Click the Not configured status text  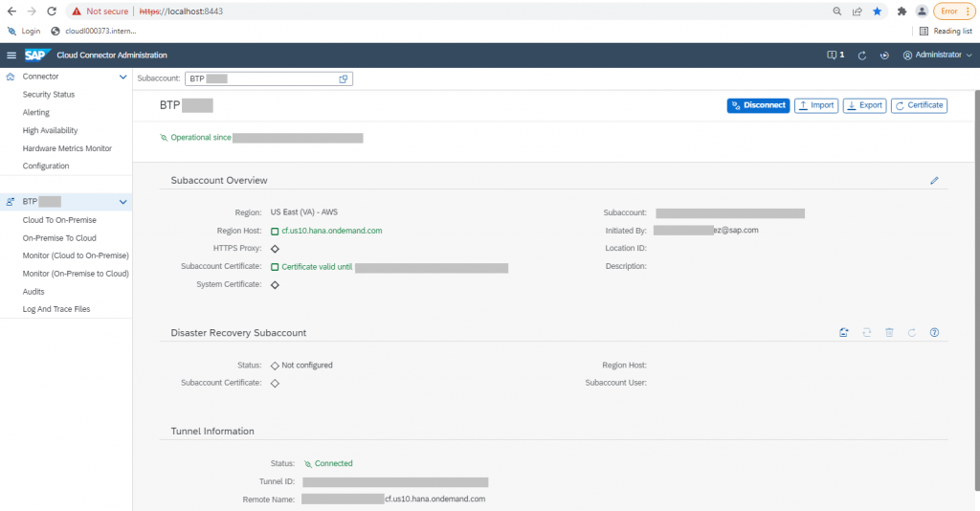point(307,366)
